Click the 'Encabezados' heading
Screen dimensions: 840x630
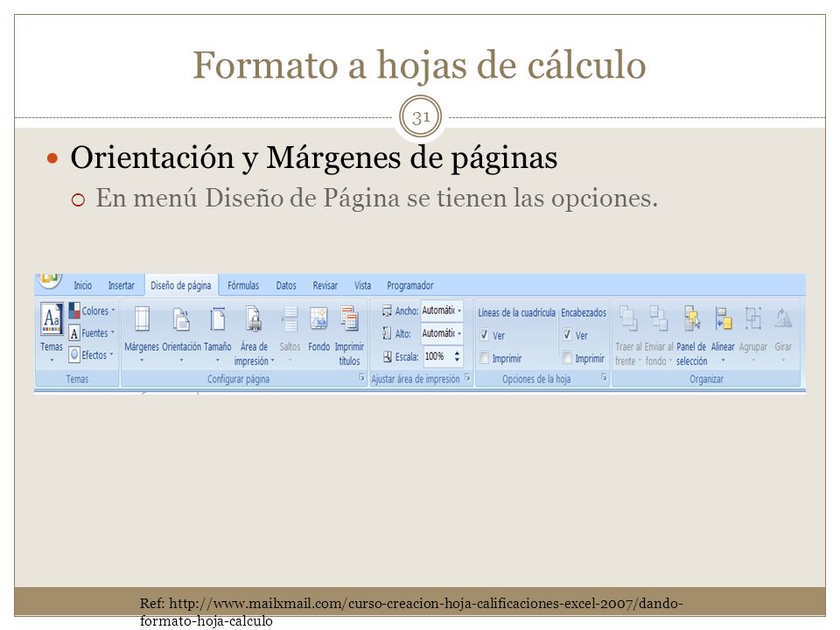click(x=584, y=312)
